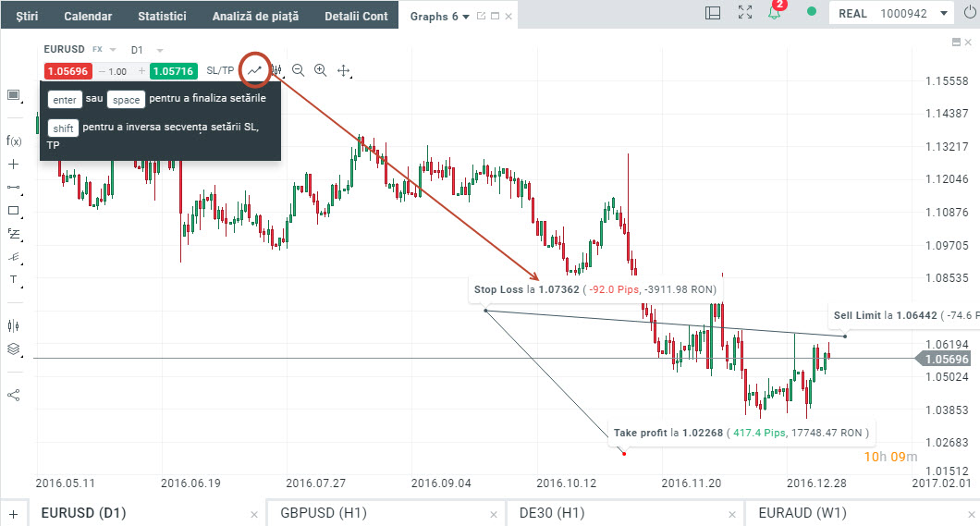980x526 pixels.
Task: Click the 1.05696 current price marker
Action: coord(944,360)
